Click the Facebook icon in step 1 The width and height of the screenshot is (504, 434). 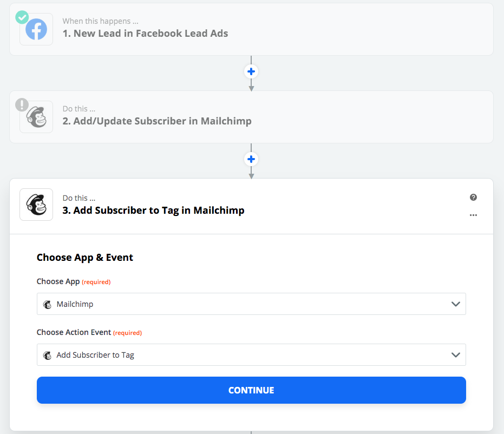tap(36, 29)
